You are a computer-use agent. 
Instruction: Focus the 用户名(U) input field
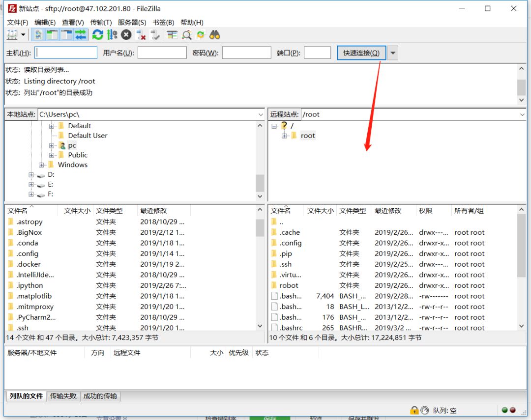pos(162,53)
